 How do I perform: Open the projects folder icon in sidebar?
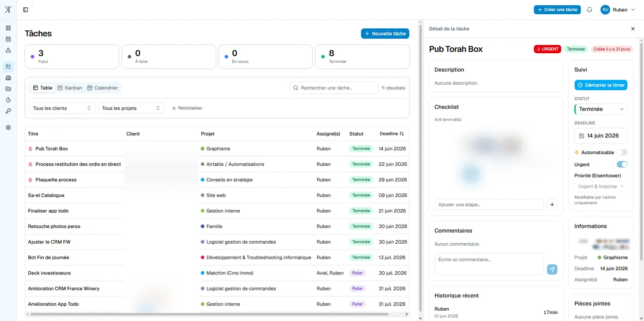[x=8, y=89]
